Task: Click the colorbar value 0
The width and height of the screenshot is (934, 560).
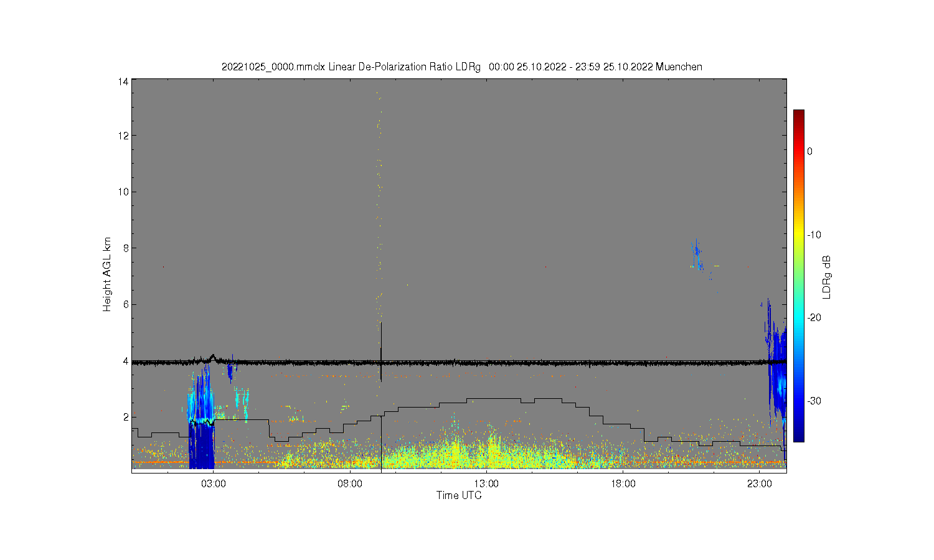Action: click(809, 151)
